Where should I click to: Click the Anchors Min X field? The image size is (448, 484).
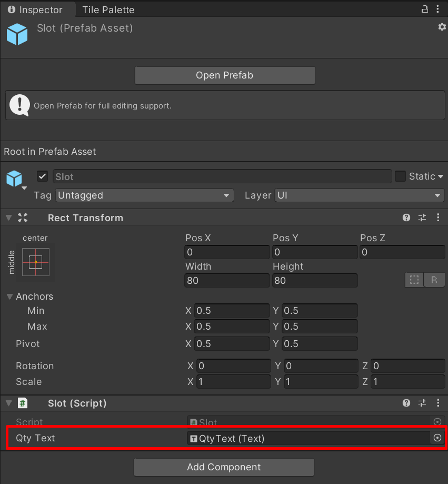tap(232, 311)
